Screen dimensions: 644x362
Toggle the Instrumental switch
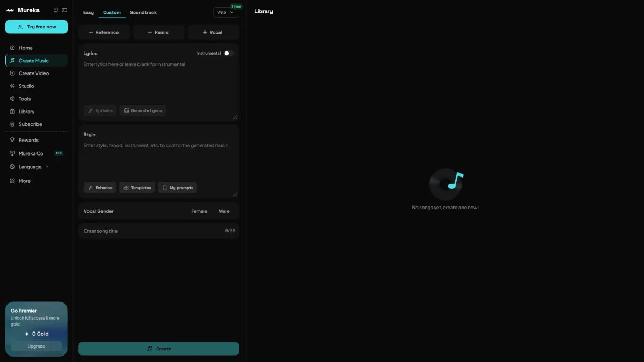coord(229,53)
